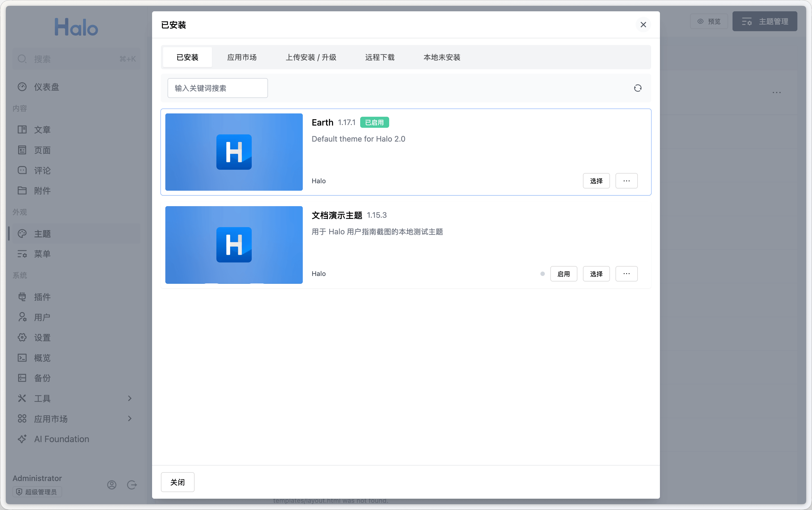Image resolution: width=812 pixels, height=510 pixels.
Task: Expand the 工具 submenu chevron
Action: [x=129, y=398]
